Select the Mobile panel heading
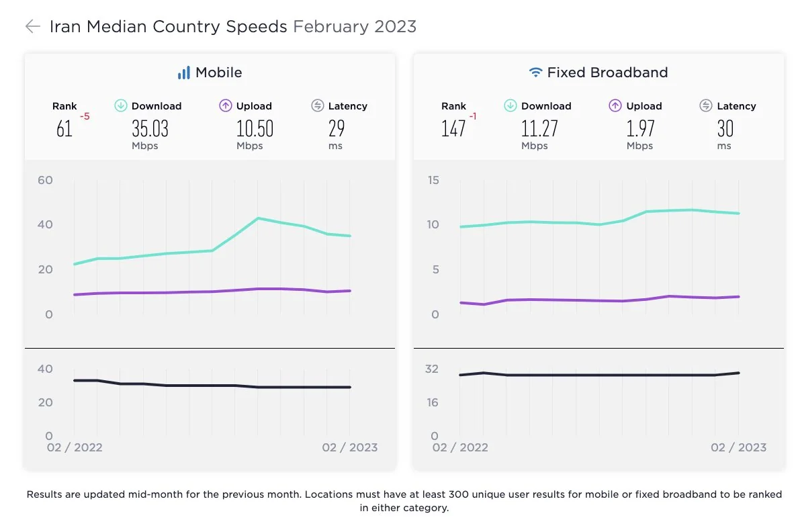This screenshot has height=532, width=798. point(218,73)
